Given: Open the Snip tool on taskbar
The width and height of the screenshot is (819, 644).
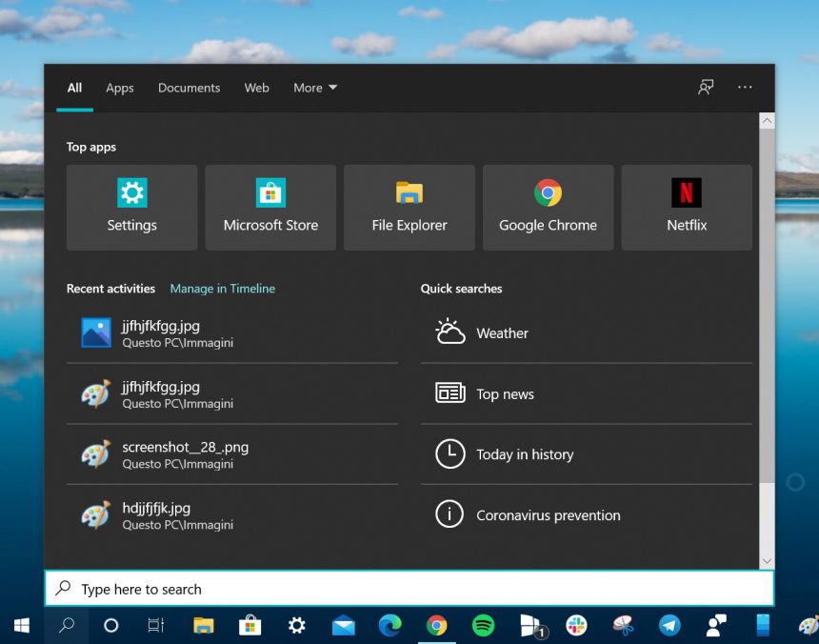Looking at the screenshot, I should (623, 625).
